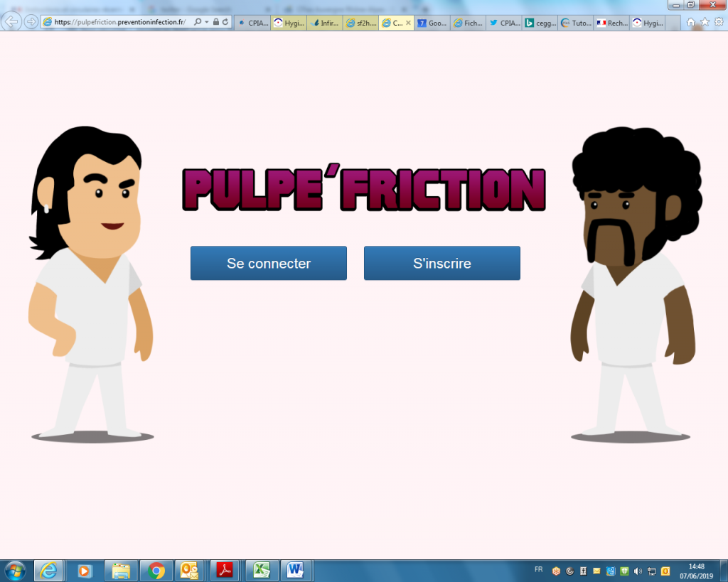Click the green shield tray icon

[624, 571]
